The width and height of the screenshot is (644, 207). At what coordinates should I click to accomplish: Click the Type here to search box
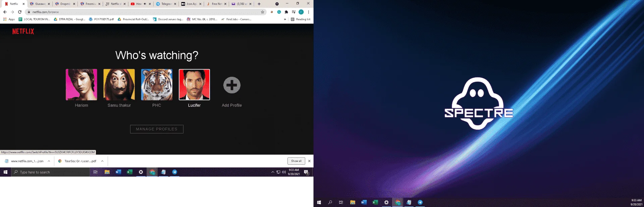[50, 172]
